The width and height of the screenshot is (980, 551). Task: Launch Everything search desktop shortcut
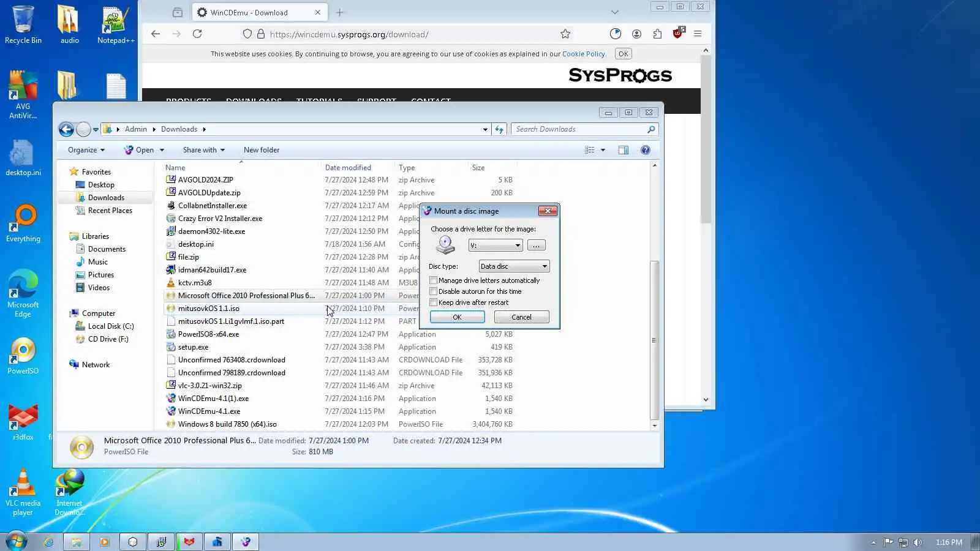23,223
